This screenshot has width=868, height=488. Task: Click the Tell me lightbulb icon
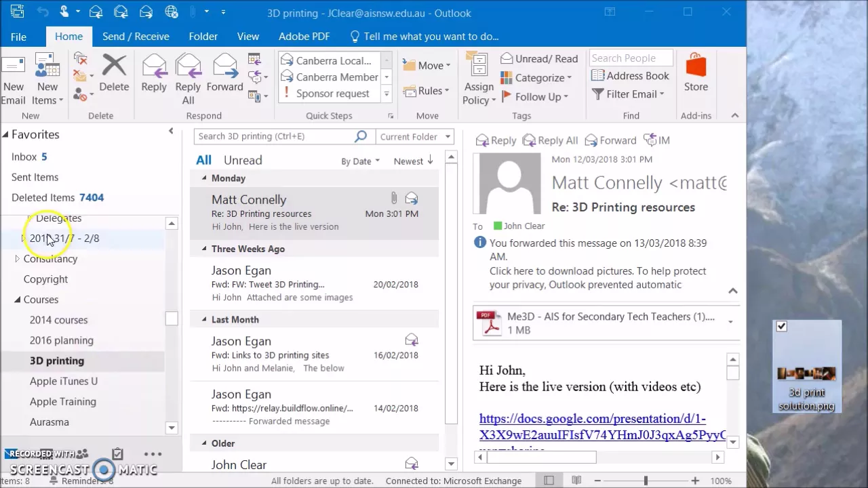pyautogui.click(x=355, y=36)
